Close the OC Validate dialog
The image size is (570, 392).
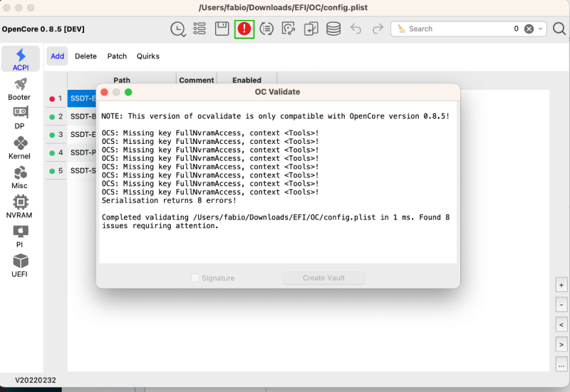point(104,92)
